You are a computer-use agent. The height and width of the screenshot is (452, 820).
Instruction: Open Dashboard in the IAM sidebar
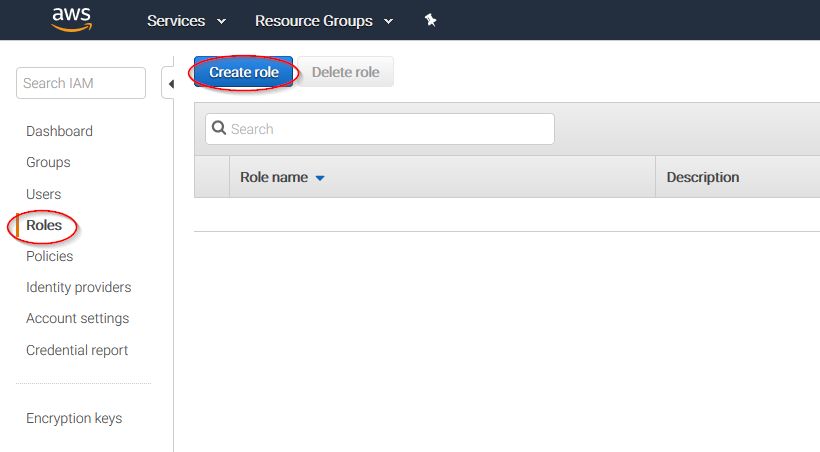point(59,131)
